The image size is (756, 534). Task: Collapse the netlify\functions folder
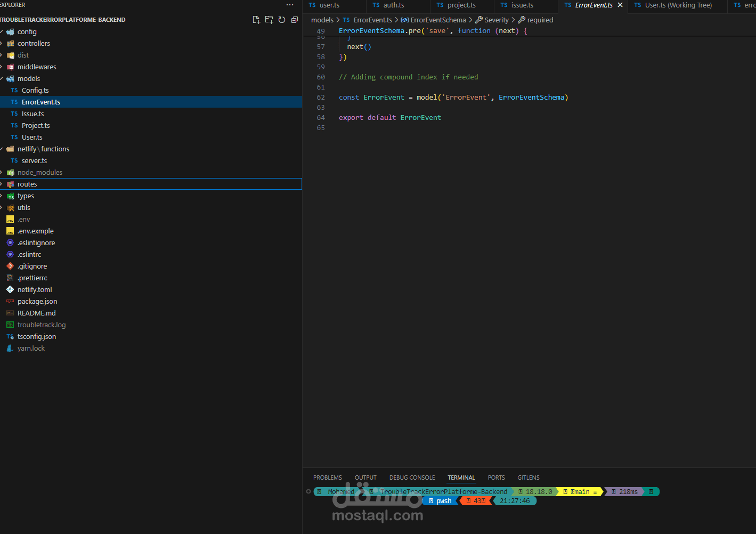pyautogui.click(x=151, y=149)
